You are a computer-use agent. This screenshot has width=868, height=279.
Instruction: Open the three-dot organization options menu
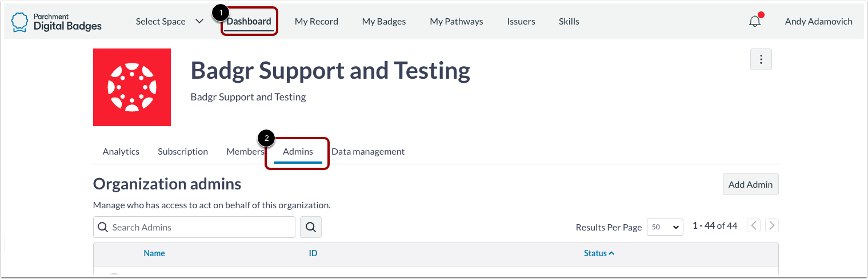click(x=761, y=59)
